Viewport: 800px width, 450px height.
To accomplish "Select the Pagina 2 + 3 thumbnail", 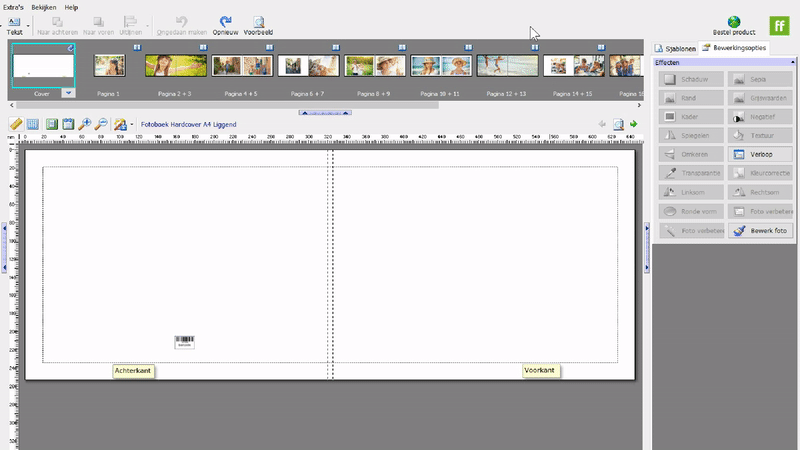I will (175, 66).
